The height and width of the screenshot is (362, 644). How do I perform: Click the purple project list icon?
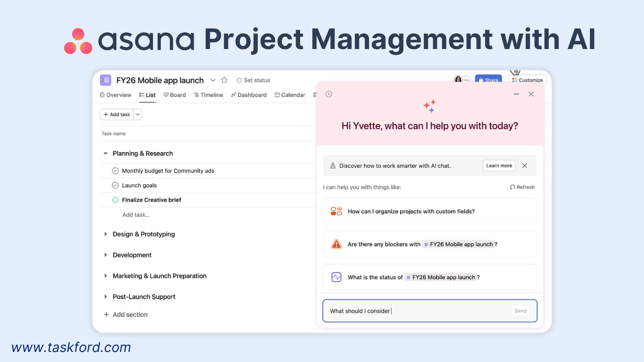[x=105, y=80]
